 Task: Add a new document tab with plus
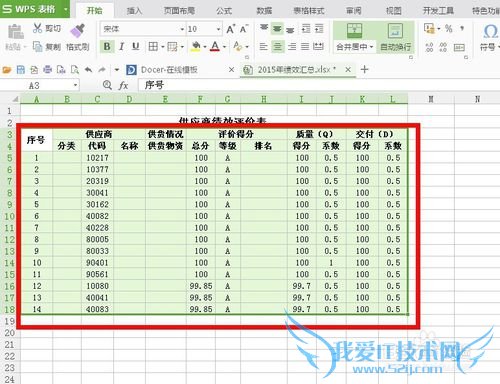(364, 69)
